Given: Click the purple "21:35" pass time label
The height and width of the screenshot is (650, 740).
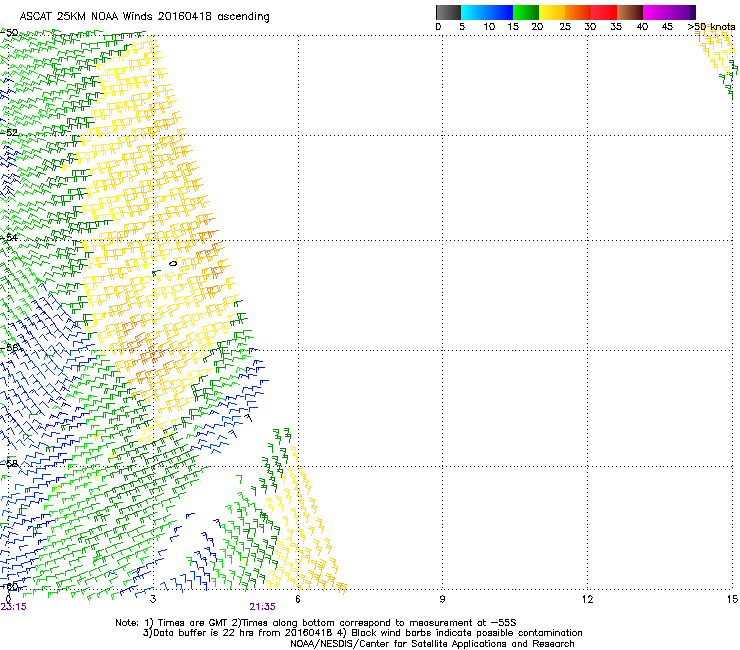Looking at the screenshot, I should coord(262,607).
